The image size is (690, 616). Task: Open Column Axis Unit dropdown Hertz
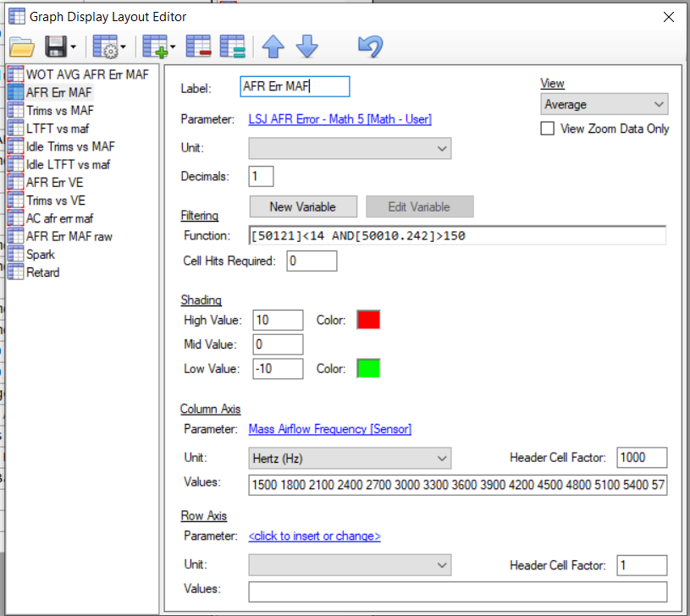[x=350, y=459]
